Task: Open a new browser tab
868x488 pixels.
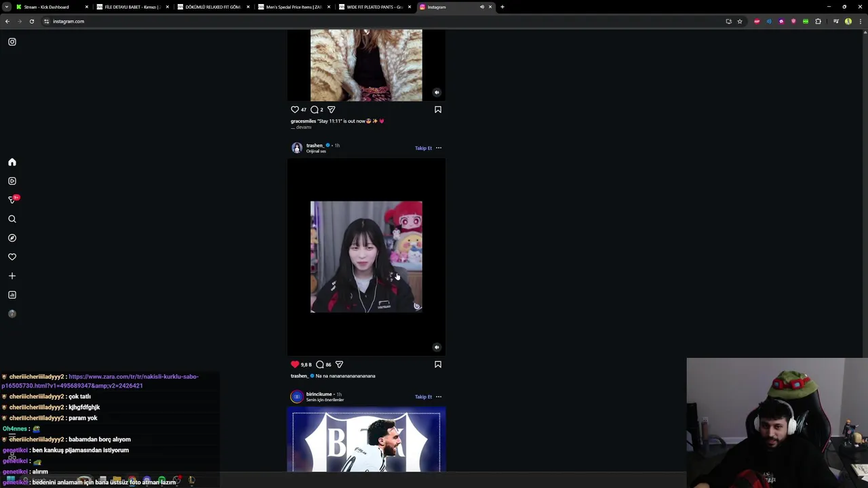Action: (502, 7)
